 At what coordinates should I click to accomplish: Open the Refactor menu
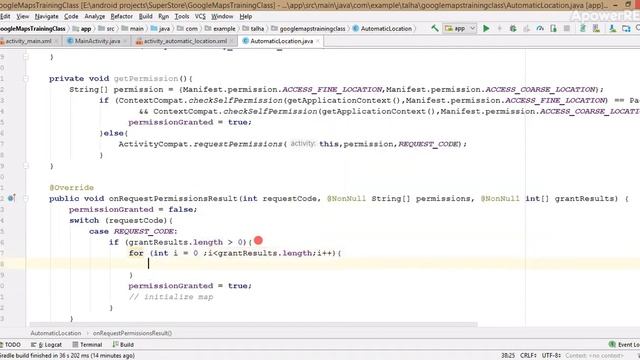coord(122,16)
